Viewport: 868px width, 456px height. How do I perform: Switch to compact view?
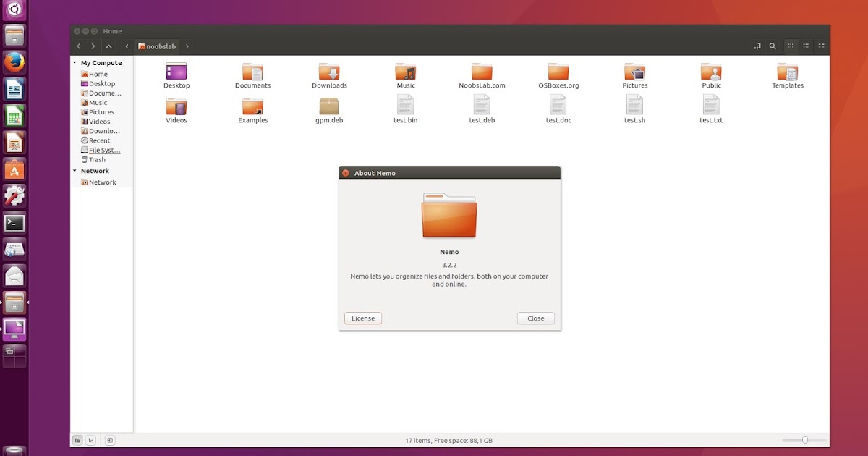coord(821,46)
